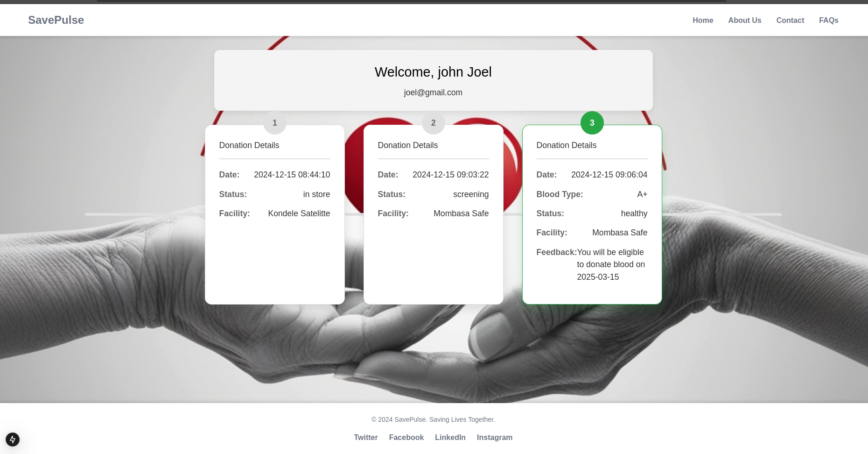This screenshot has height=454, width=868.
Task: Click the eligibility feedback message
Action: coord(610,264)
